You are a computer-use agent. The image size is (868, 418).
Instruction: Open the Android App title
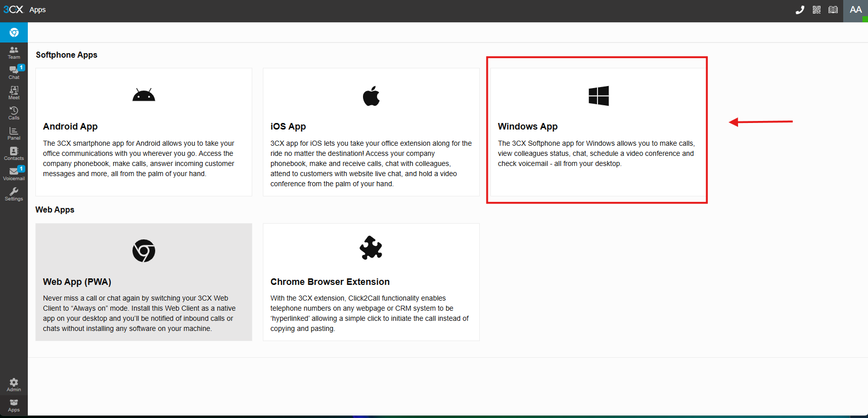pyautogui.click(x=70, y=127)
